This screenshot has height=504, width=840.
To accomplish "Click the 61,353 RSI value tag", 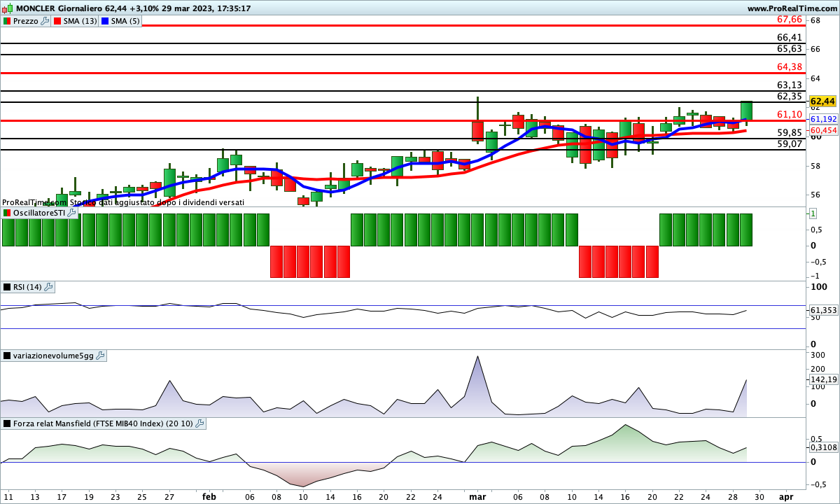I will pos(824,310).
